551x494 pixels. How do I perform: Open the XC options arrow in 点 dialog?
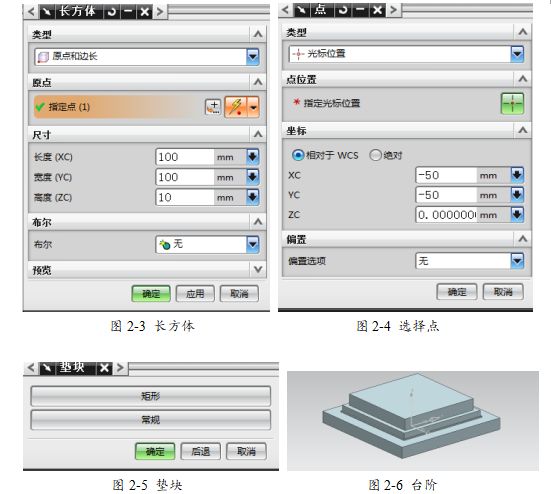click(x=517, y=175)
